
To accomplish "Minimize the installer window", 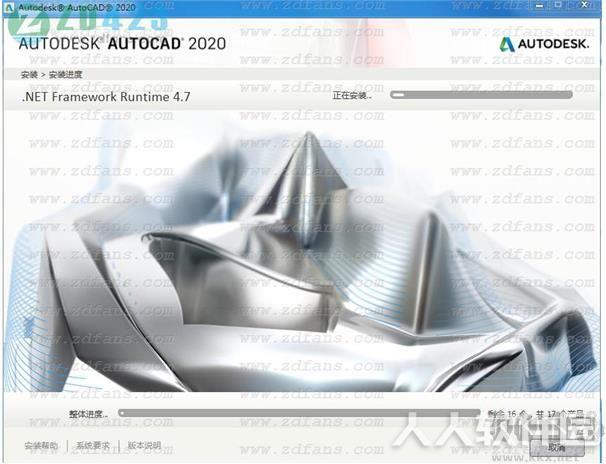I will [540, 6].
